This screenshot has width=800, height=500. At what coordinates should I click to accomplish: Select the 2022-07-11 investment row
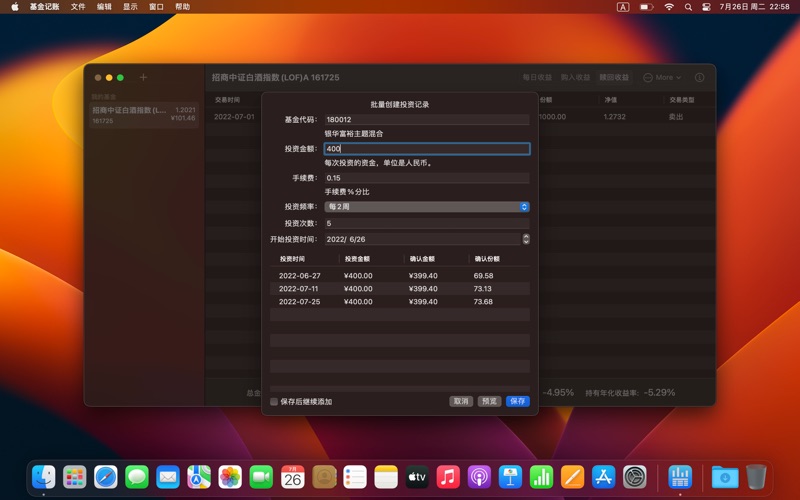(400, 288)
